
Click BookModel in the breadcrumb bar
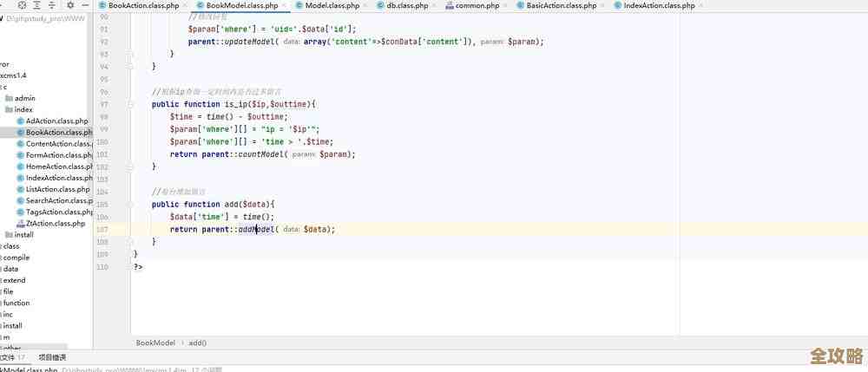[155, 343]
